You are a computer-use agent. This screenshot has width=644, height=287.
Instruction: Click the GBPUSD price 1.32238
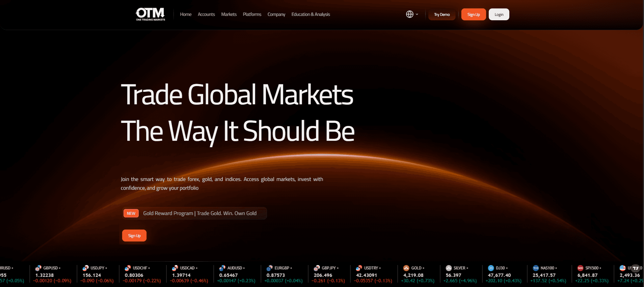[x=45, y=275]
